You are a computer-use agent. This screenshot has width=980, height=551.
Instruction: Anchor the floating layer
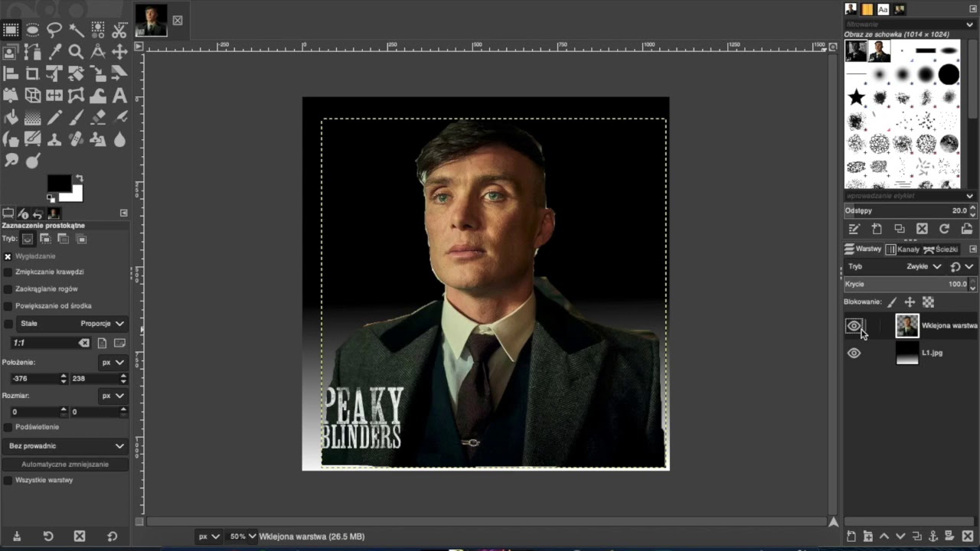933,536
